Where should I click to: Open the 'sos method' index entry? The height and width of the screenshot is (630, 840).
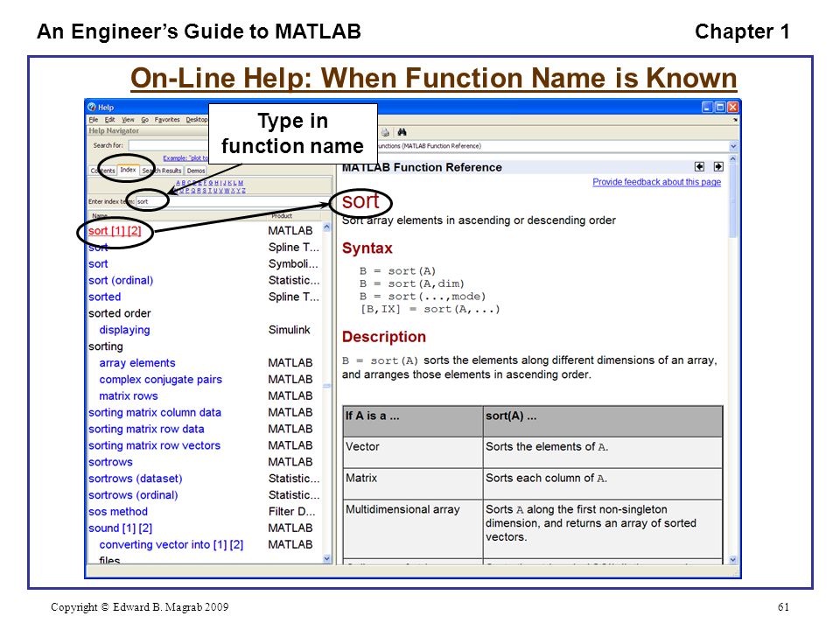pyautogui.click(x=118, y=512)
